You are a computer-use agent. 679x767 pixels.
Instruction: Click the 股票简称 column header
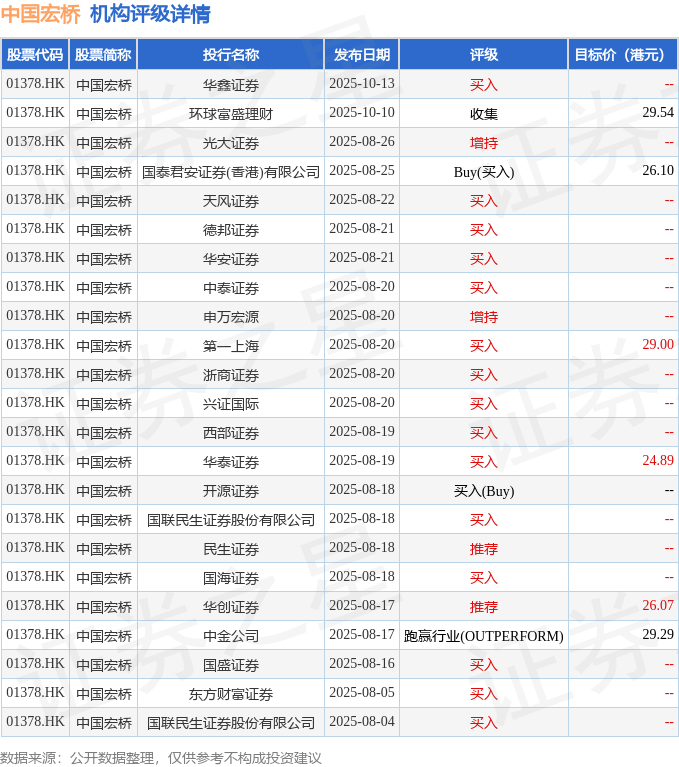(x=103, y=55)
